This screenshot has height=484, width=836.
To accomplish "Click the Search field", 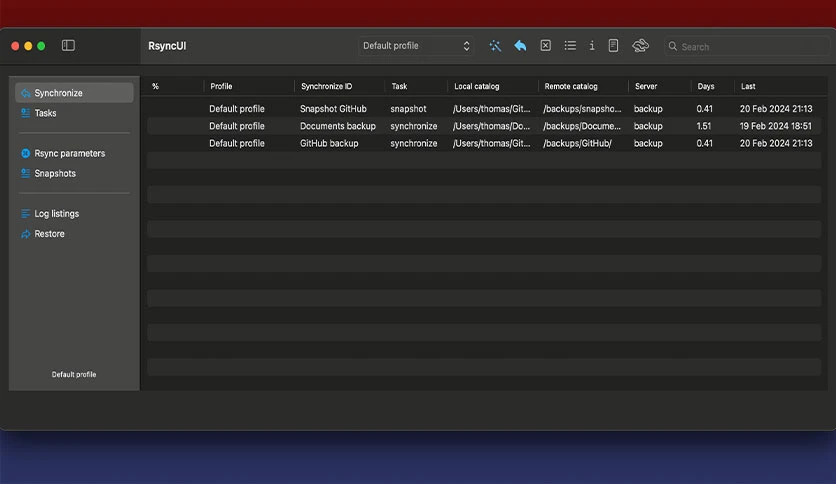I will tap(746, 46).
